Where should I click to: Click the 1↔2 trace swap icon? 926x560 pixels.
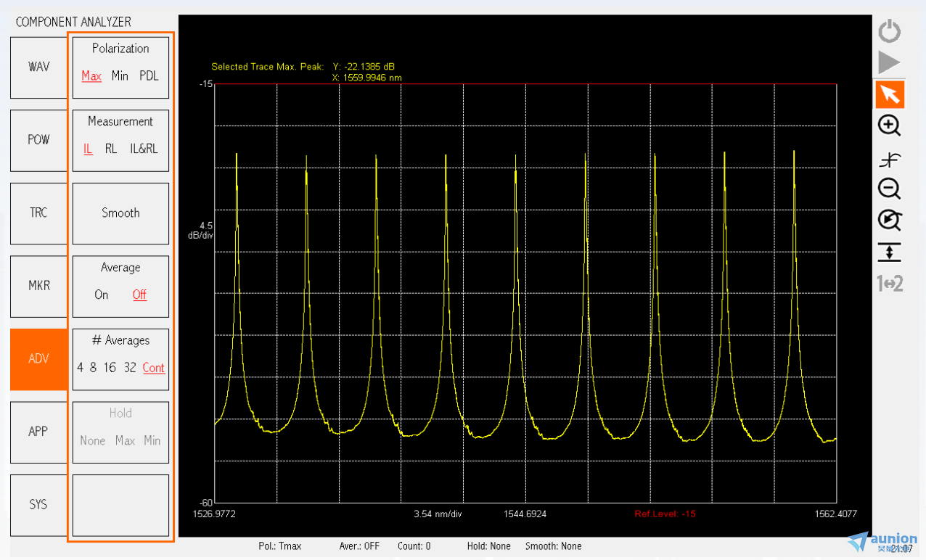click(x=889, y=284)
